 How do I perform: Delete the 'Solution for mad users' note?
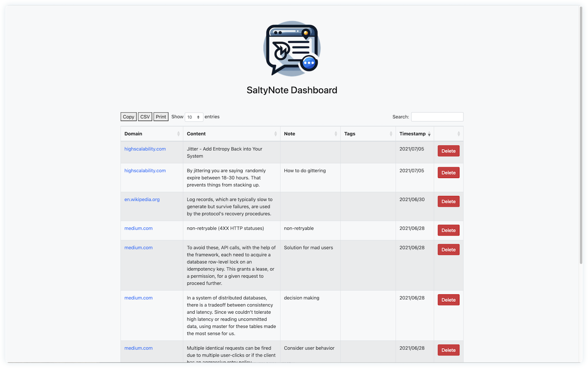pyautogui.click(x=448, y=250)
